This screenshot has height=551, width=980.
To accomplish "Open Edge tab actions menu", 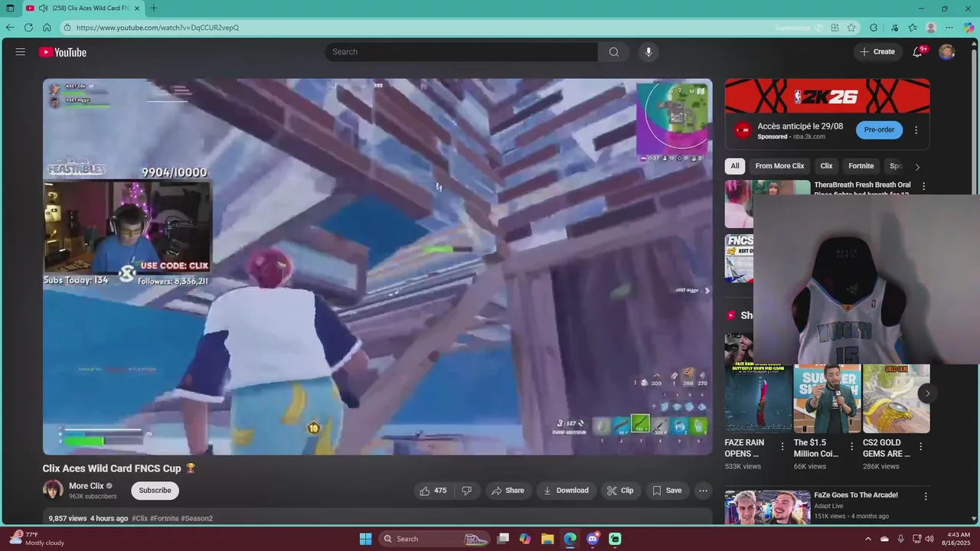I will point(10,8).
